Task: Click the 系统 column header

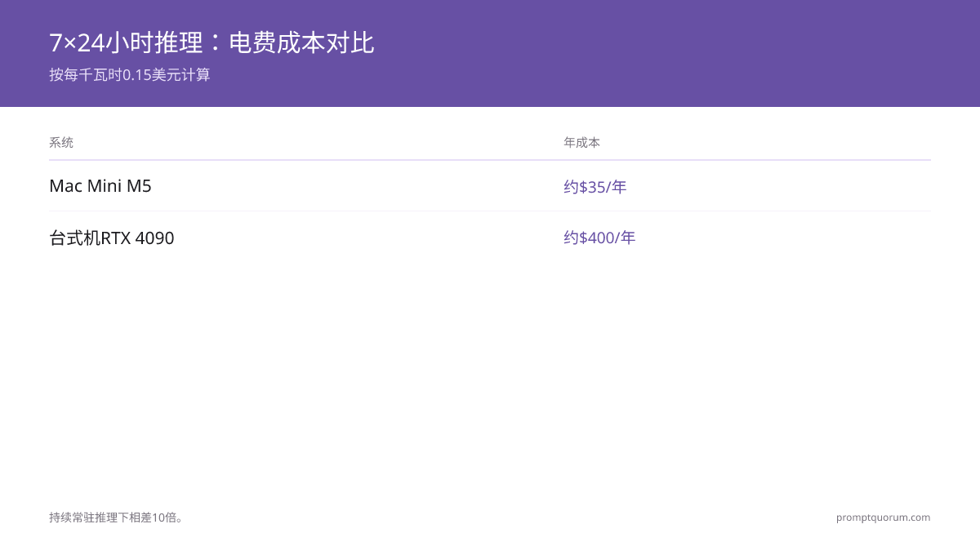Action: pyautogui.click(x=61, y=142)
